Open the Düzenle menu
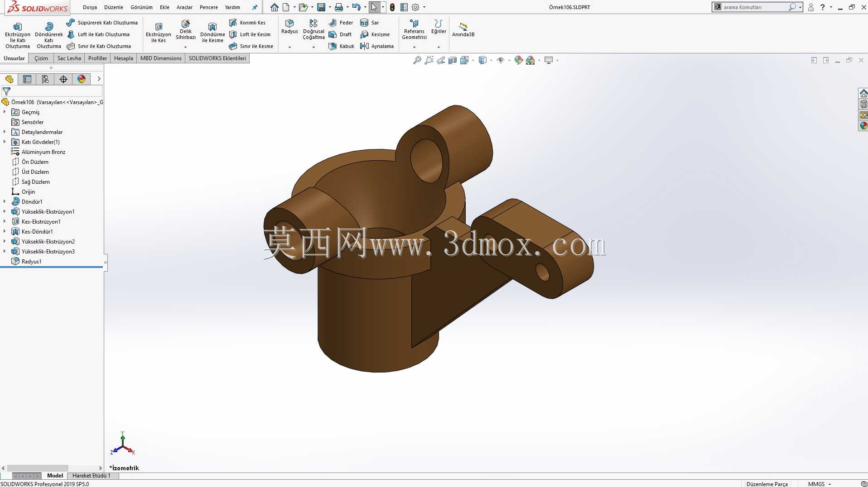This screenshot has height=487, width=868. point(114,7)
